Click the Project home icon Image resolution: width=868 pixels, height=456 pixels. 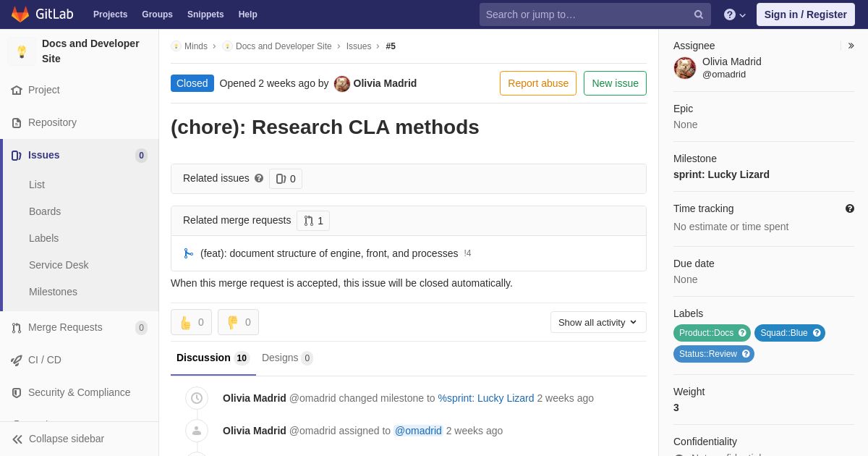click(17, 90)
